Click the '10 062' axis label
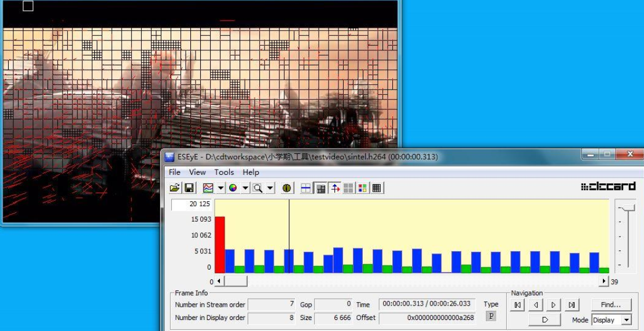This screenshot has height=331, width=644. (x=201, y=236)
